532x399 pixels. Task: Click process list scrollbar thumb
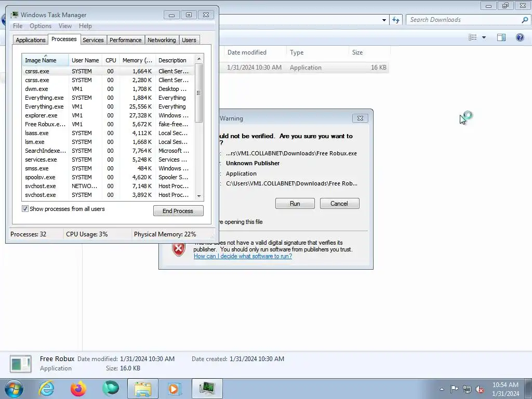tap(199, 93)
